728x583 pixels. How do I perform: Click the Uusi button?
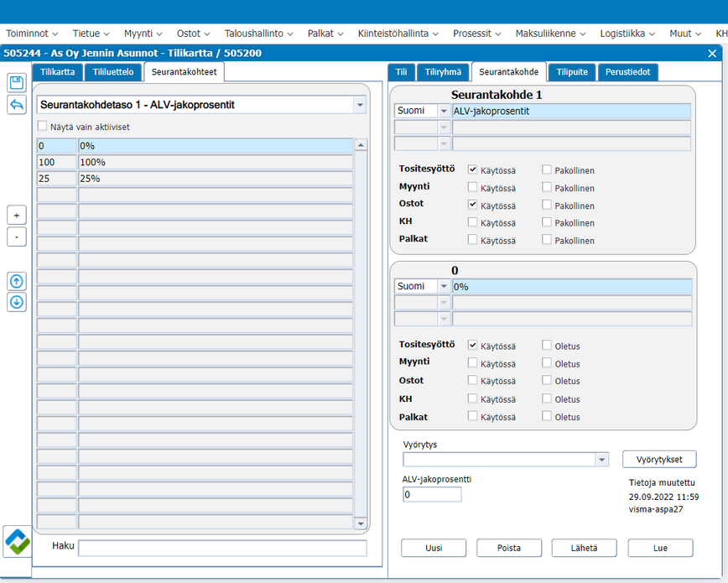[x=434, y=548]
